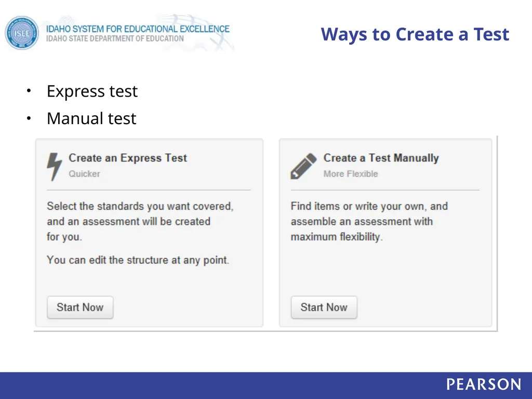Click 'You can edit the structure' sentence

click(138, 260)
